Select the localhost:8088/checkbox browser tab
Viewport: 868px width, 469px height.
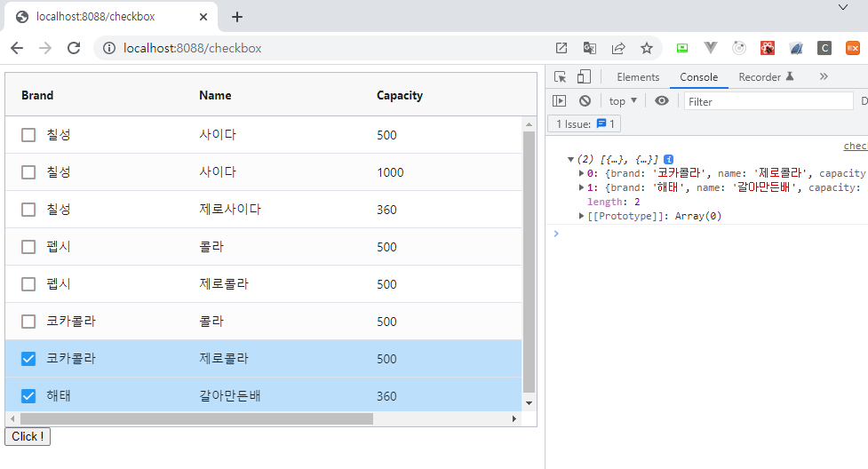[111, 17]
